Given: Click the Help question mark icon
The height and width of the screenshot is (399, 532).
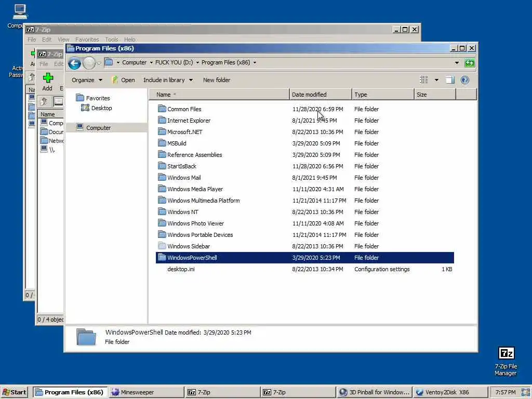Looking at the screenshot, I should (x=465, y=80).
